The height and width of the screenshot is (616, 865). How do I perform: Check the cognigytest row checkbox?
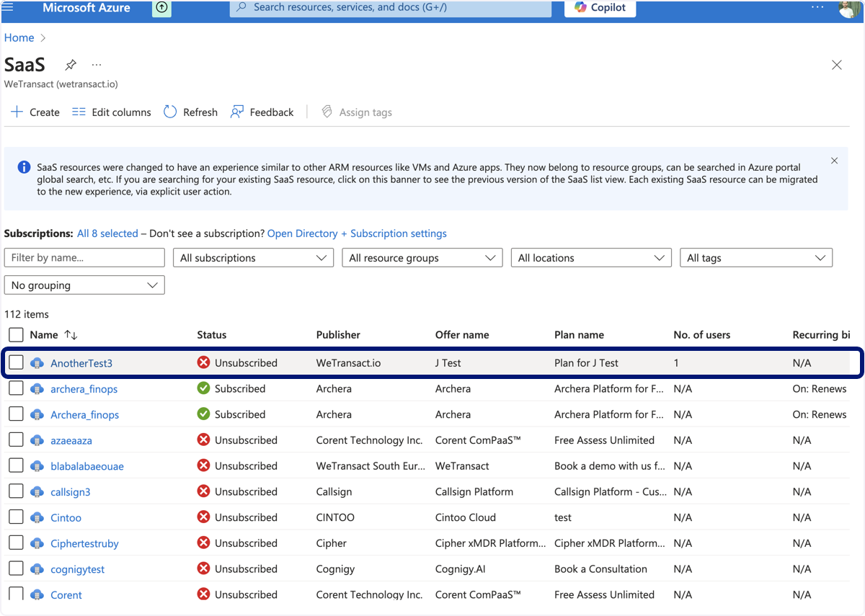pos(16,568)
